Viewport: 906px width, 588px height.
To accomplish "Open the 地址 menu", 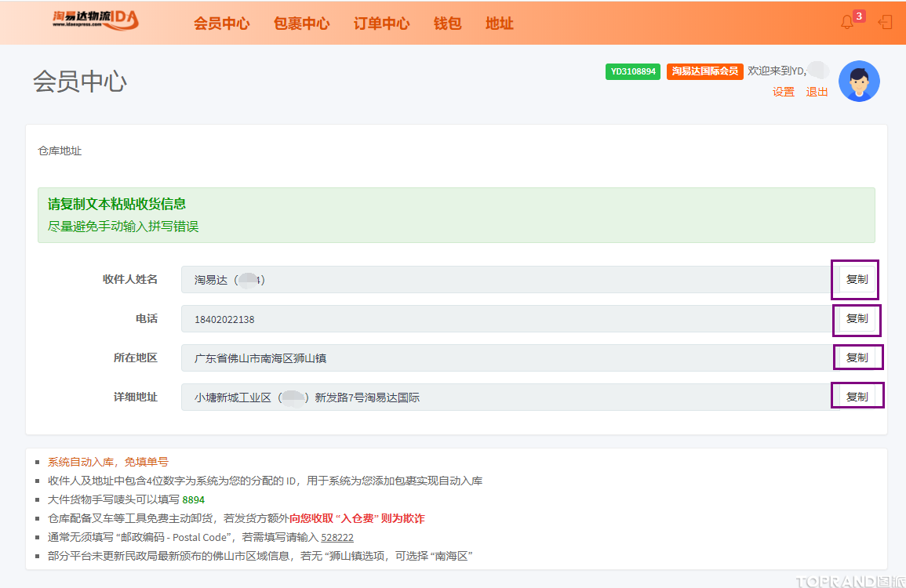I will pyautogui.click(x=499, y=24).
